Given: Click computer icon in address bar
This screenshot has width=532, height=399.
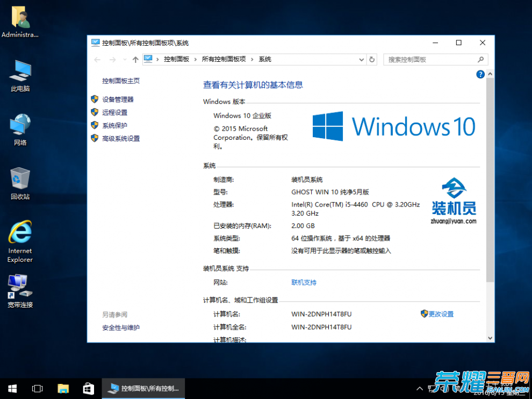Looking at the screenshot, I should point(148,59).
